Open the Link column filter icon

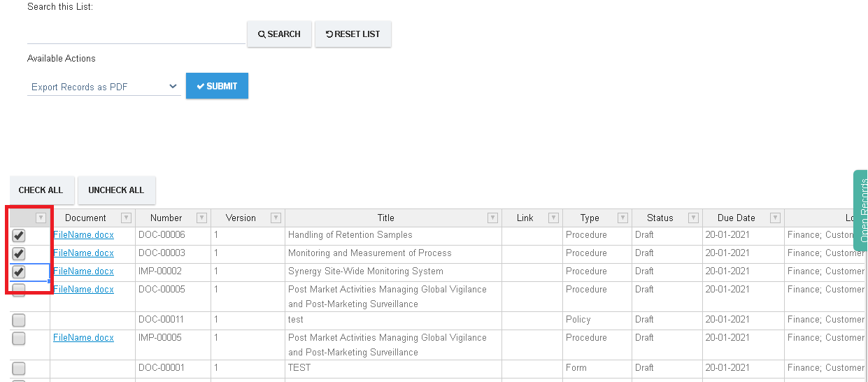[x=553, y=218]
